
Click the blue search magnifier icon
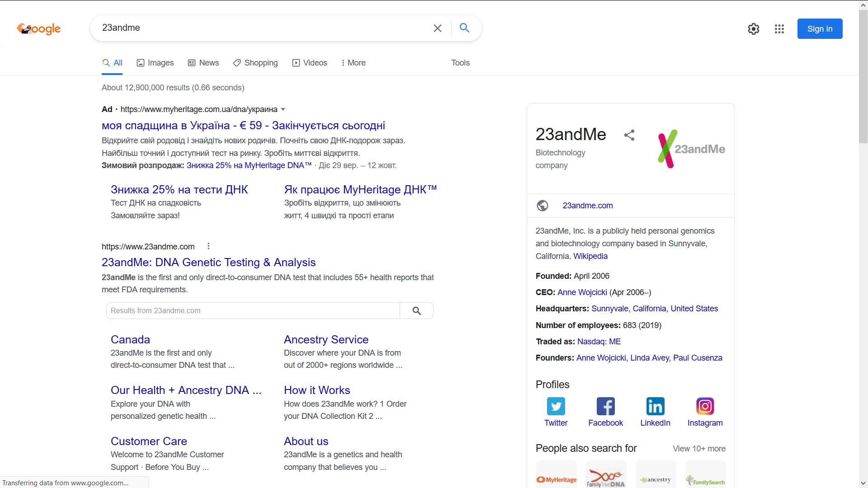pos(464,28)
